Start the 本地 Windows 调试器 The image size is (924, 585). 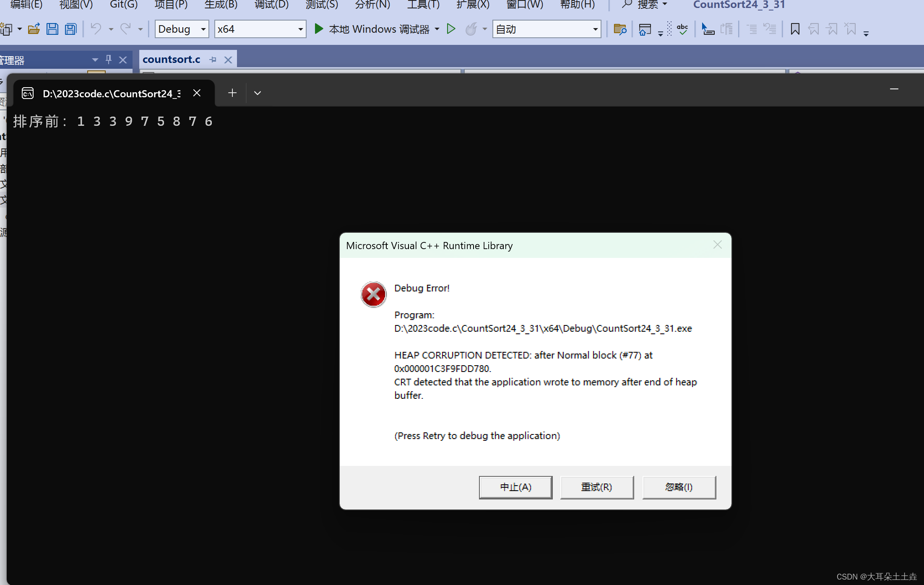[372, 29]
